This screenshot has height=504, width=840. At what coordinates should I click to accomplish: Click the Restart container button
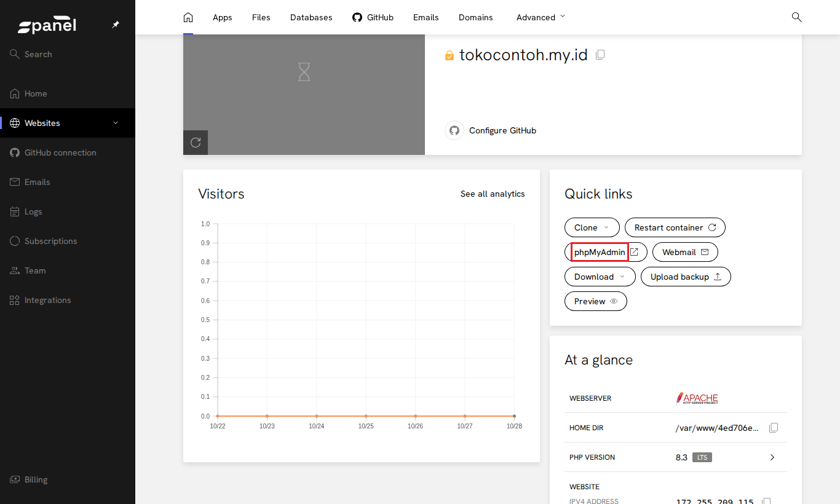pos(675,227)
